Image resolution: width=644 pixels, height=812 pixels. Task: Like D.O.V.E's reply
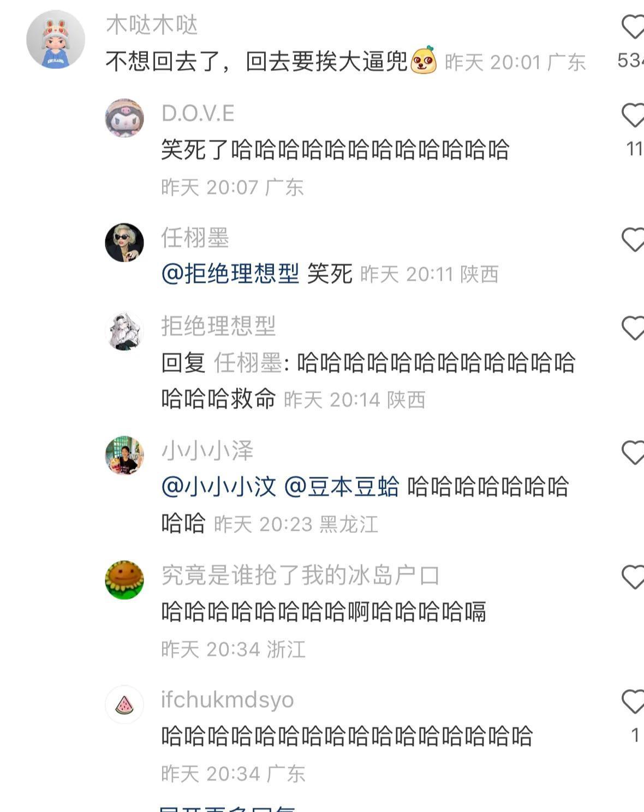pos(633,115)
